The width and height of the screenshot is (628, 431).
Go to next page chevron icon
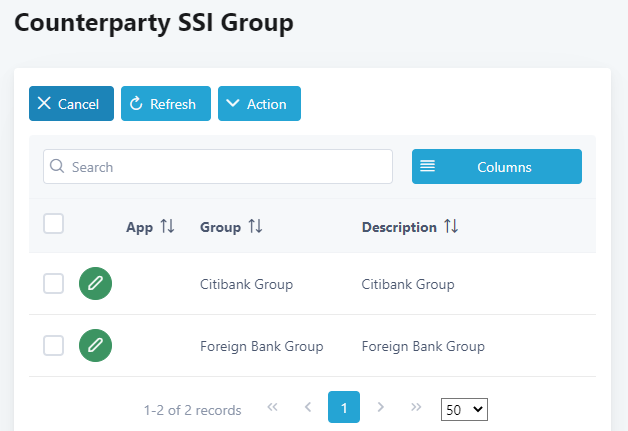click(380, 408)
